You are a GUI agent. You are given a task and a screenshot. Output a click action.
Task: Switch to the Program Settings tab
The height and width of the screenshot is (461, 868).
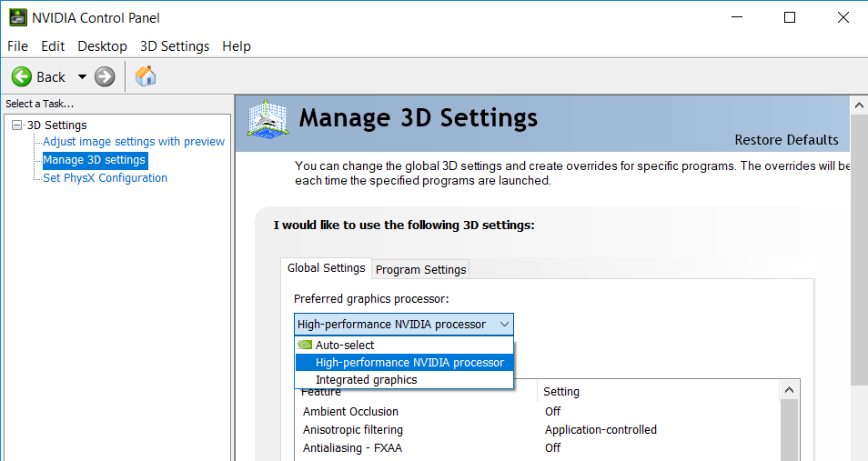coord(420,269)
